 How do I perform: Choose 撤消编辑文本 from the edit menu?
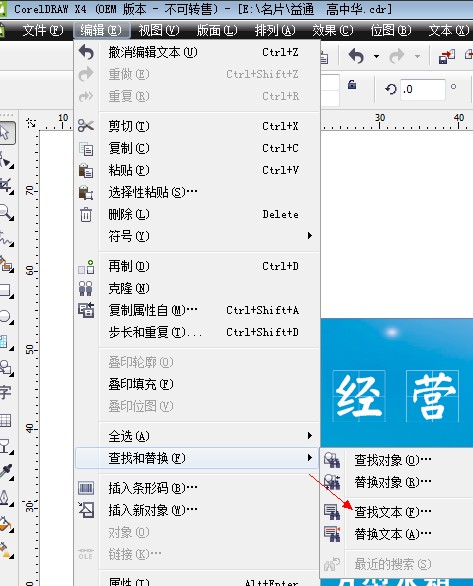tap(198, 52)
